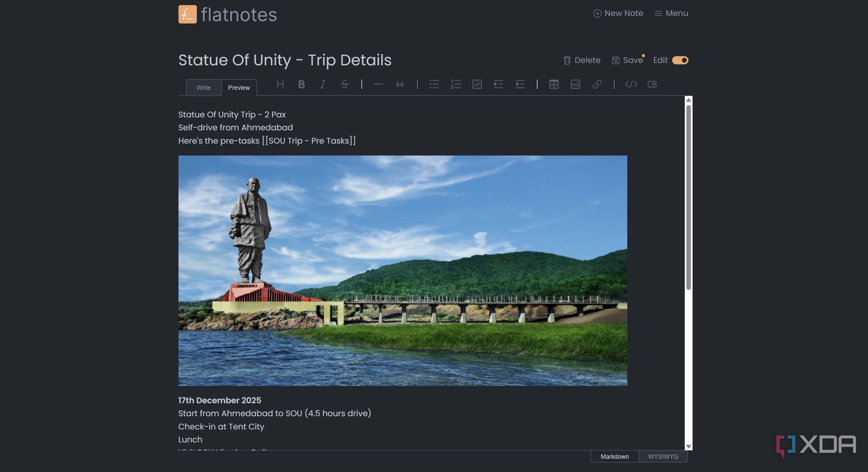Click the flatnotes title text
This screenshot has height=472, width=868.
click(x=239, y=15)
